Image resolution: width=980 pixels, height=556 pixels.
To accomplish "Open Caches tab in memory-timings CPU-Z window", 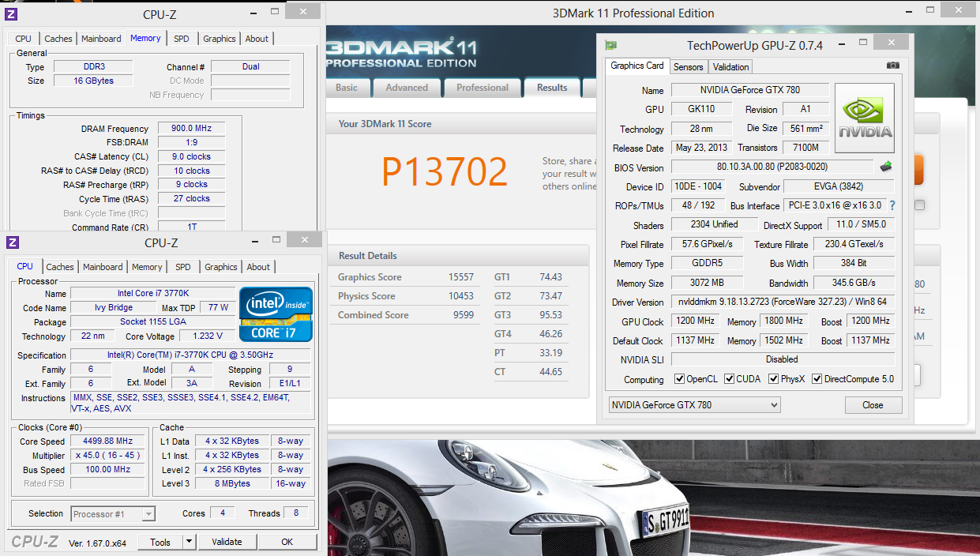I will click(58, 39).
